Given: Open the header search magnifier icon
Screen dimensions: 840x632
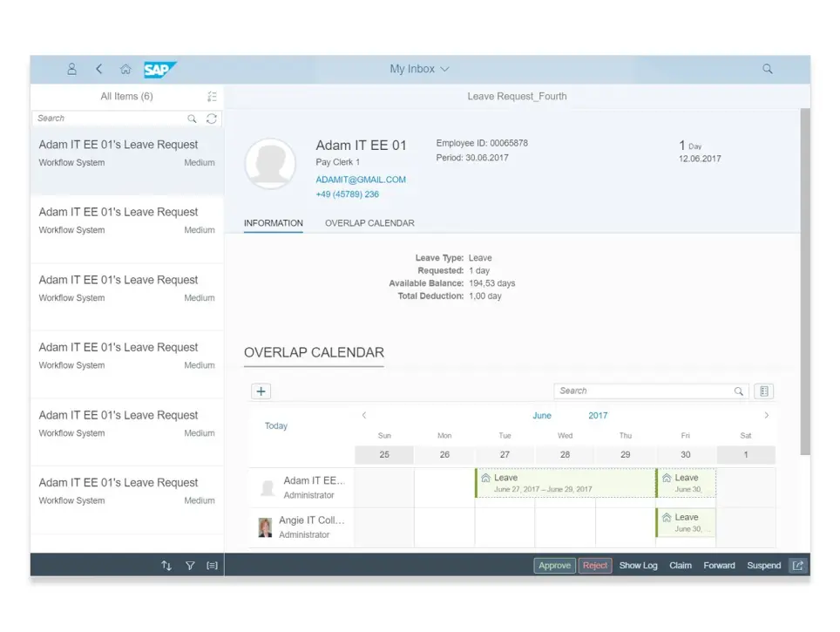Looking at the screenshot, I should coord(767,69).
